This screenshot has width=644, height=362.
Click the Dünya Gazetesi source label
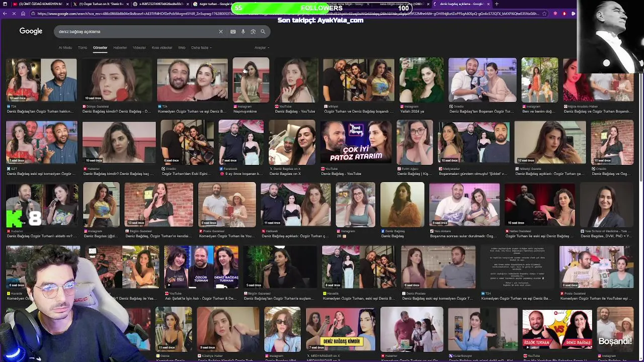(x=97, y=107)
